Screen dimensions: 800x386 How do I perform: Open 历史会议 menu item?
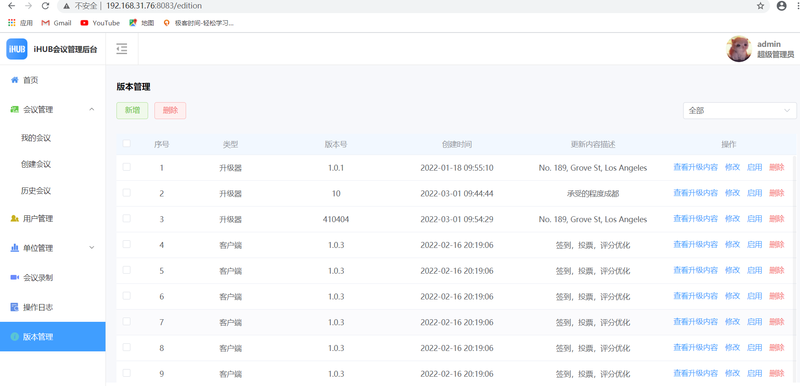tap(36, 191)
